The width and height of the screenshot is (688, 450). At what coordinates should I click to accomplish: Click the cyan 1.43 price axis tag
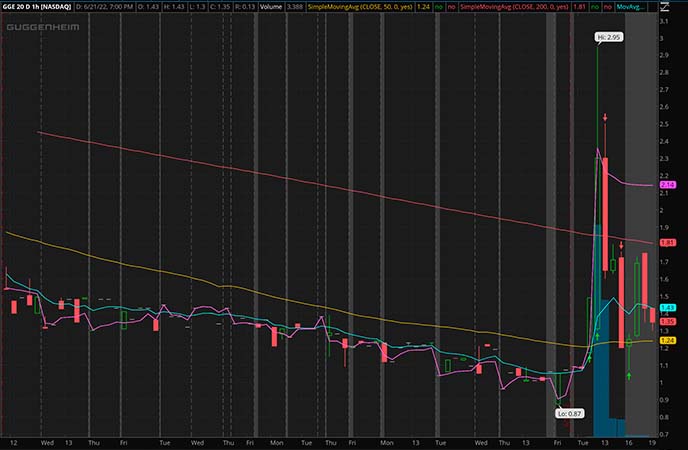[670, 307]
